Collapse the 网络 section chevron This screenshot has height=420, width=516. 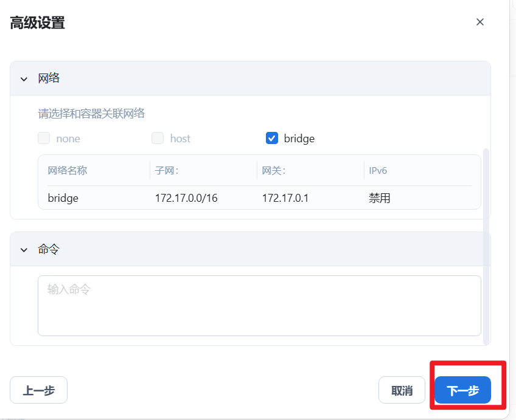24,79
